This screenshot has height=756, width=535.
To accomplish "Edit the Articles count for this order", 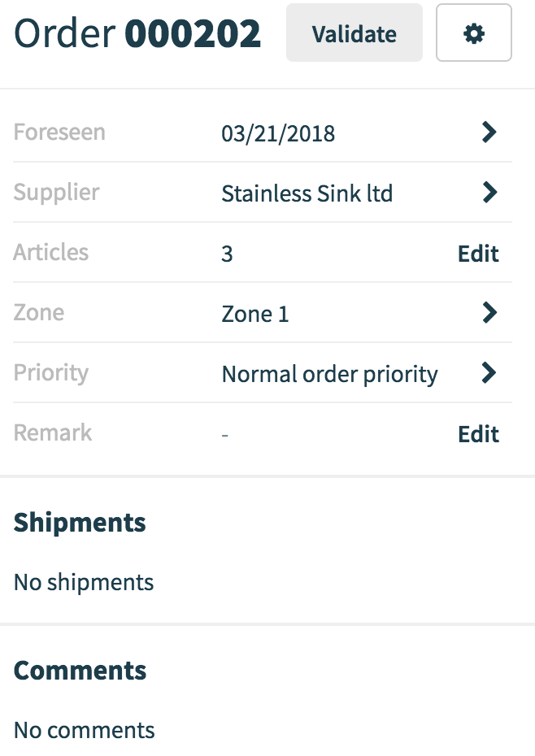I will pyautogui.click(x=477, y=254).
